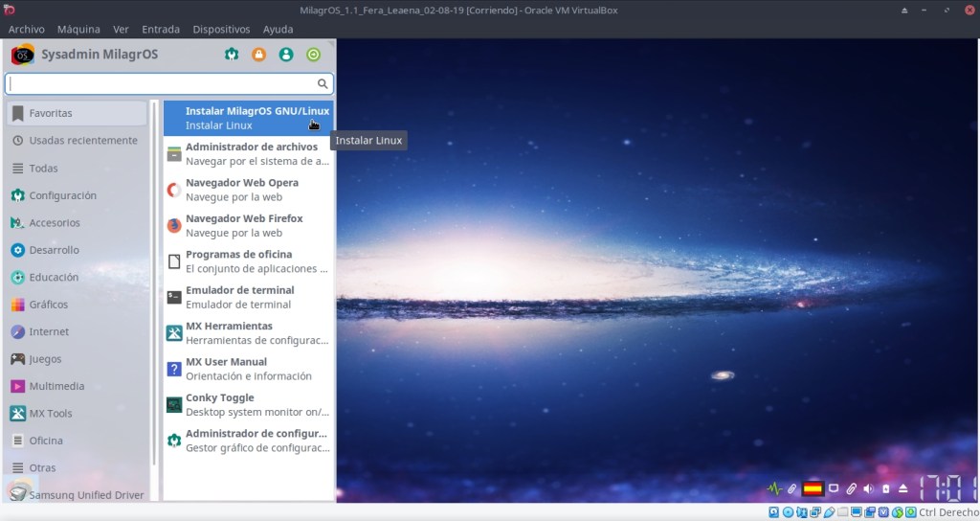Select Usadas recientemente category
Image resolution: width=980 pixels, height=521 pixels.
[x=78, y=141]
